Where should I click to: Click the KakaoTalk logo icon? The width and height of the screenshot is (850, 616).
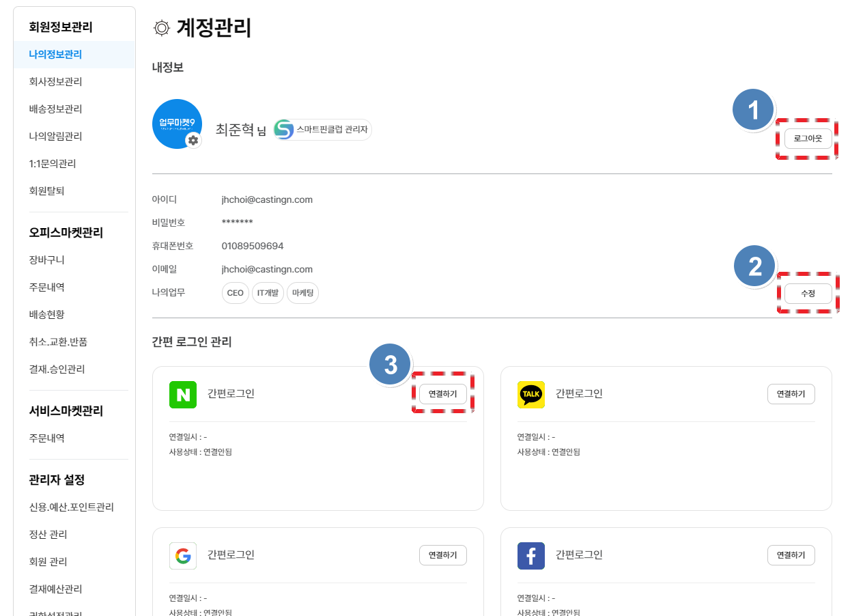[x=531, y=395]
